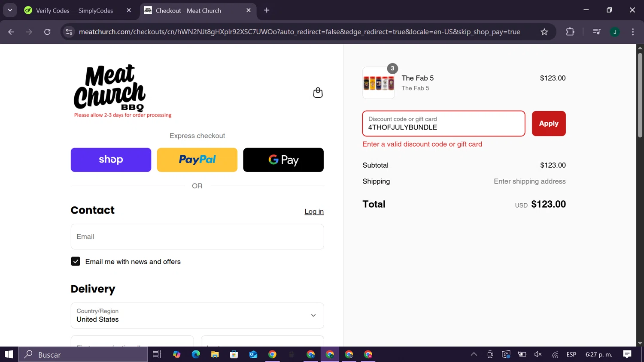Focus the Email input field
This screenshot has width=644, height=362.
tap(197, 236)
